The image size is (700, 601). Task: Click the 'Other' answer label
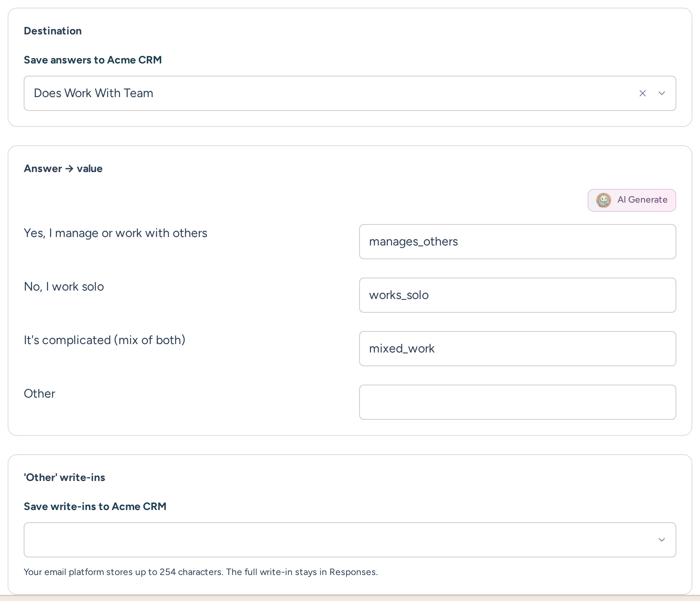click(x=39, y=394)
